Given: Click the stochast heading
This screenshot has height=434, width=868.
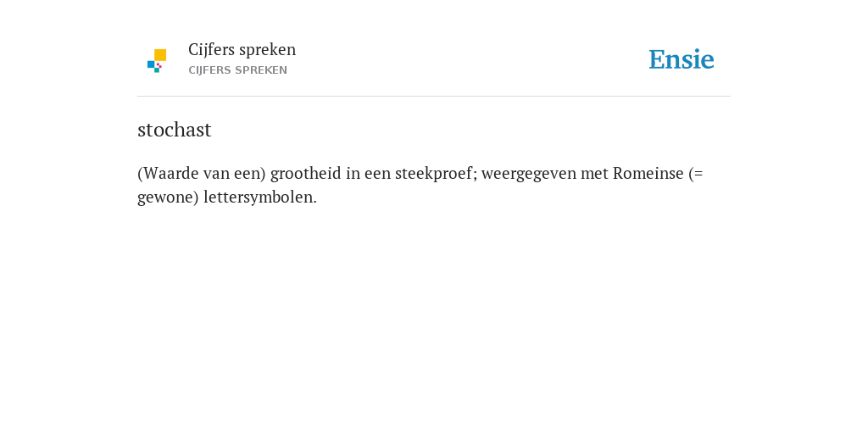Looking at the screenshot, I should [175, 130].
